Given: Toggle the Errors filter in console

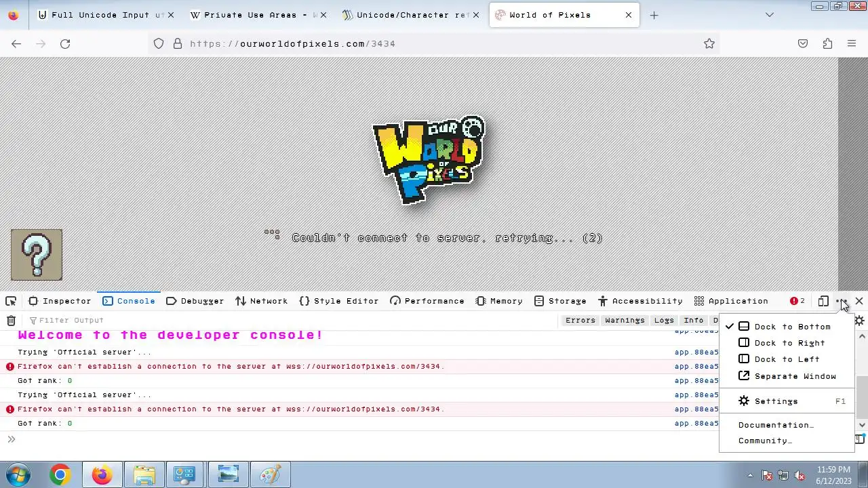Looking at the screenshot, I should coord(580,321).
